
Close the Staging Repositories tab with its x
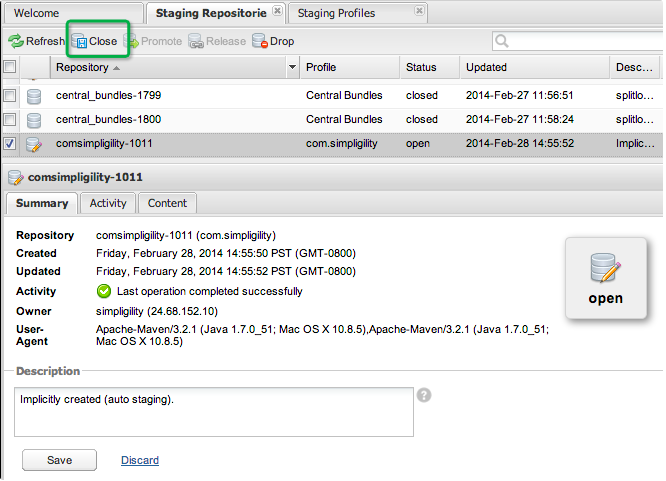tap(277, 12)
